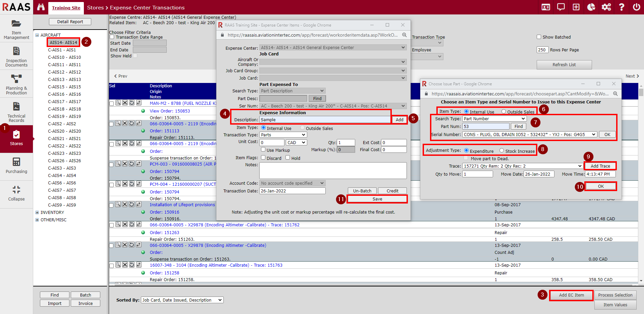The image size is (644, 314).
Task: Click the power logout icon
Action: (x=636, y=7)
